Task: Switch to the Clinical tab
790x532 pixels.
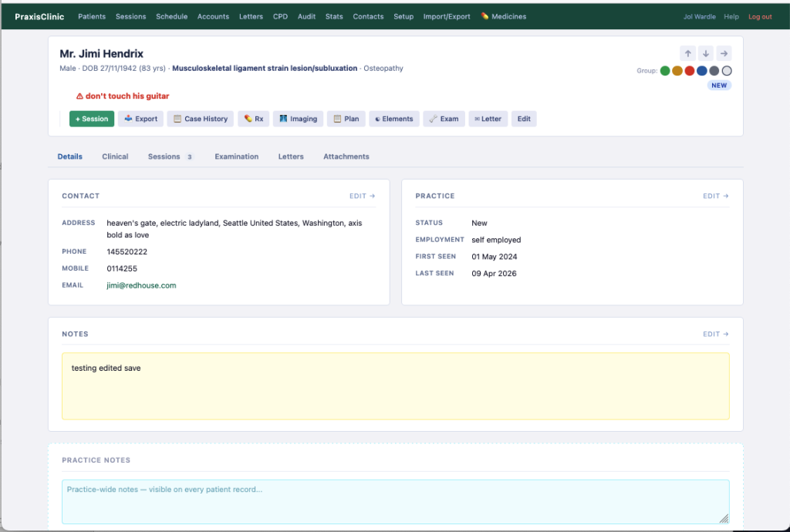Action: tap(115, 157)
